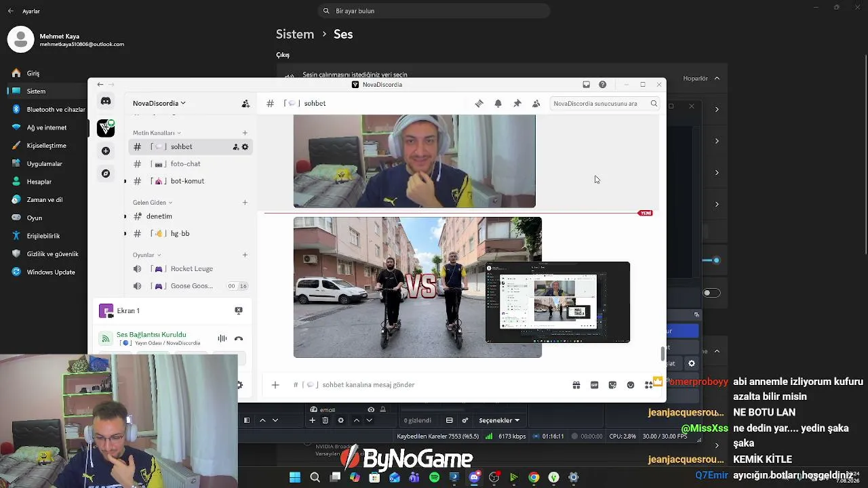The width and height of the screenshot is (868, 488).
Task: Toggle visibility eye of emoii source in OBS
Action: (371, 409)
